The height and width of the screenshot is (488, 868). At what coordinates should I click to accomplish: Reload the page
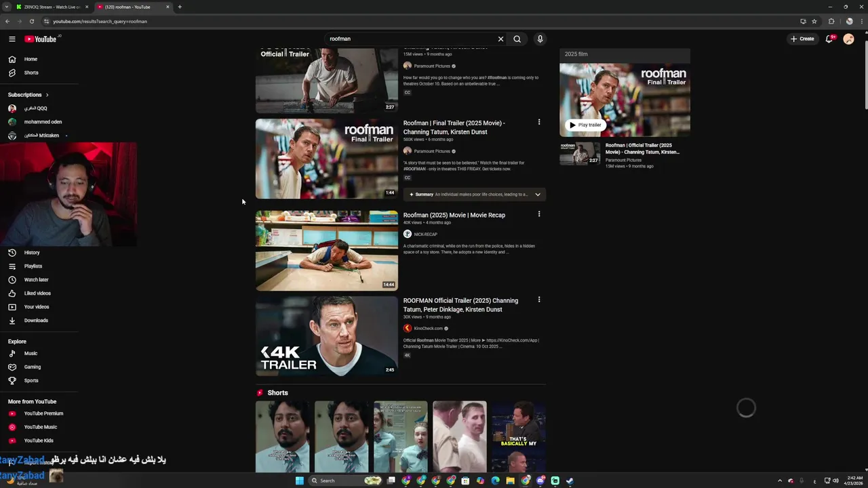[x=31, y=21]
